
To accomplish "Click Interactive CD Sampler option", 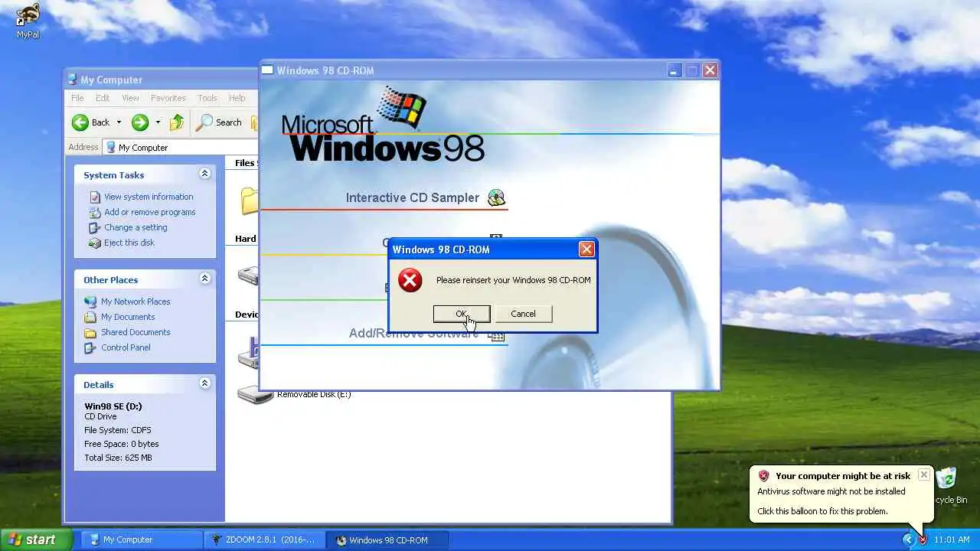I will [412, 197].
